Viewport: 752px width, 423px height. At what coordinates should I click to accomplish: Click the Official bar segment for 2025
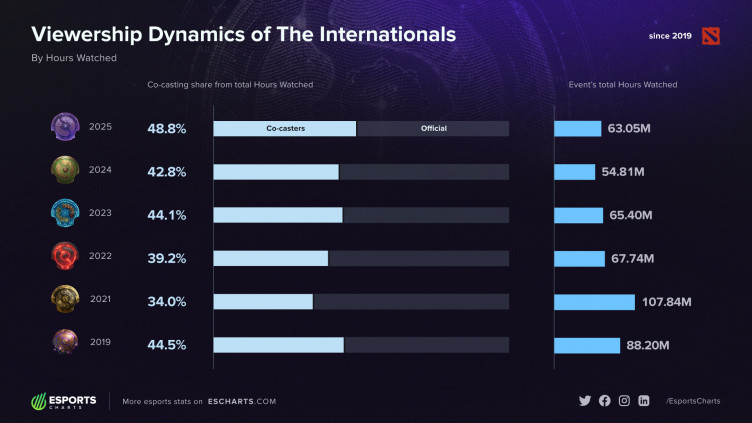click(x=433, y=129)
